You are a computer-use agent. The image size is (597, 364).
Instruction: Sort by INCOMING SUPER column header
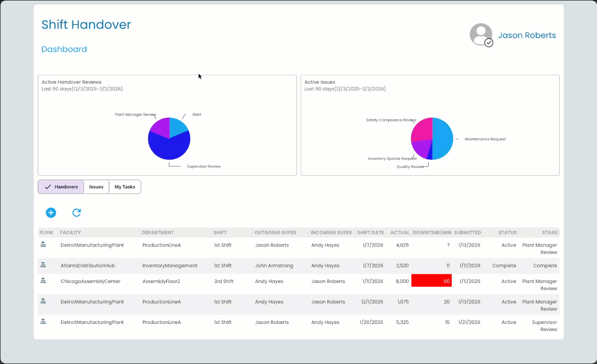[332, 233]
